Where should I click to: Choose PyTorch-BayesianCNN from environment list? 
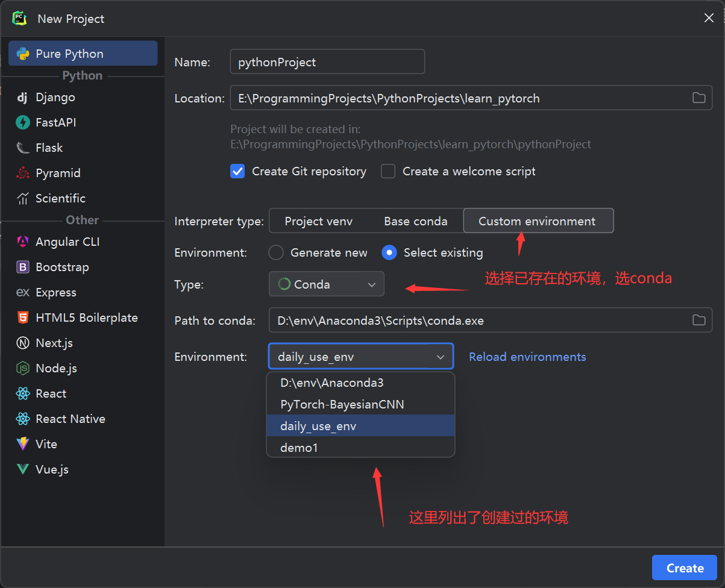point(360,404)
